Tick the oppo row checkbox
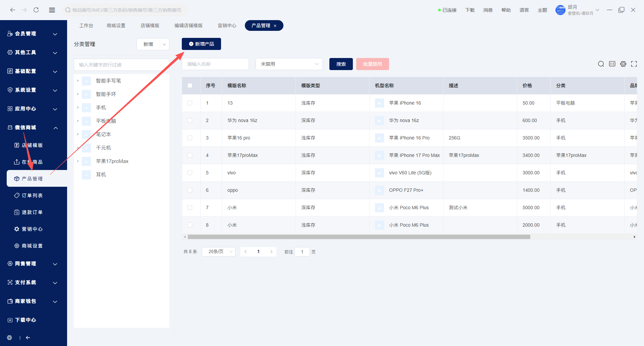644x346 pixels. click(190, 190)
